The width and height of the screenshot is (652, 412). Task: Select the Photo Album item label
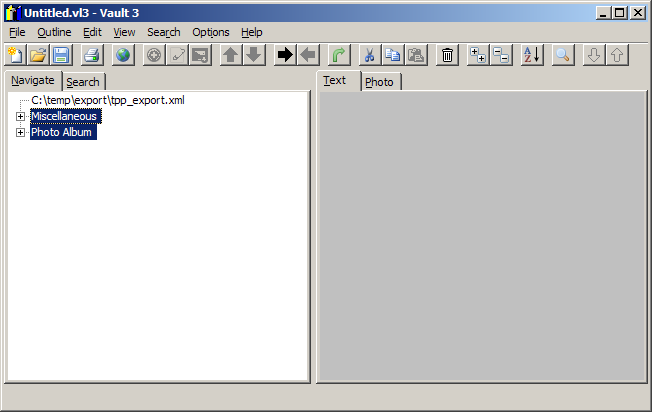(x=62, y=133)
